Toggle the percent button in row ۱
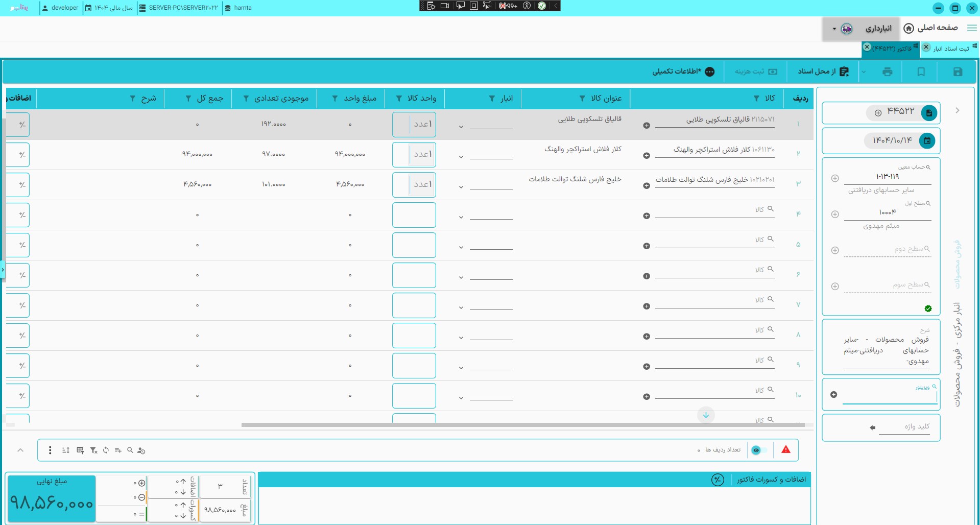Screen dimensions: 980x525 click(x=21, y=125)
